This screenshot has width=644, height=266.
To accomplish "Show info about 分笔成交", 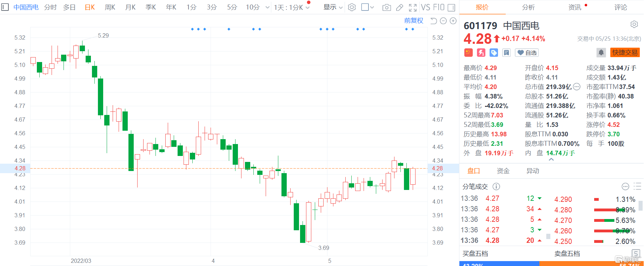I will (496, 186).
